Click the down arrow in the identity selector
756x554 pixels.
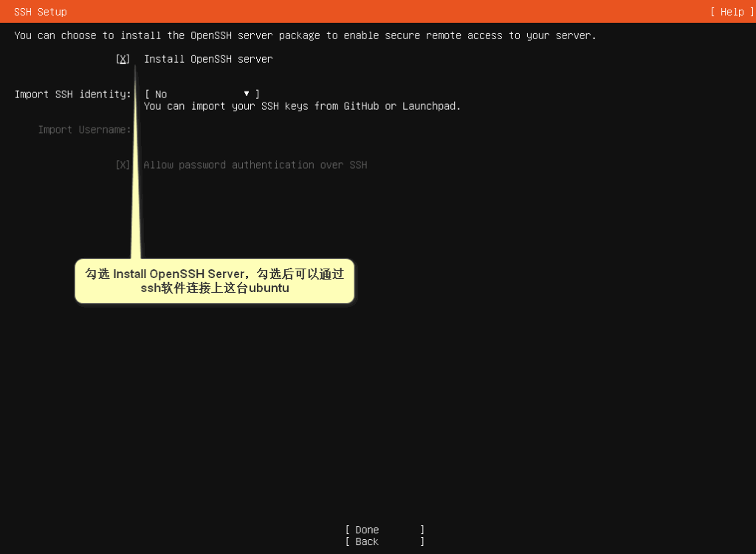pyautogui.click(x=247, y=94)
